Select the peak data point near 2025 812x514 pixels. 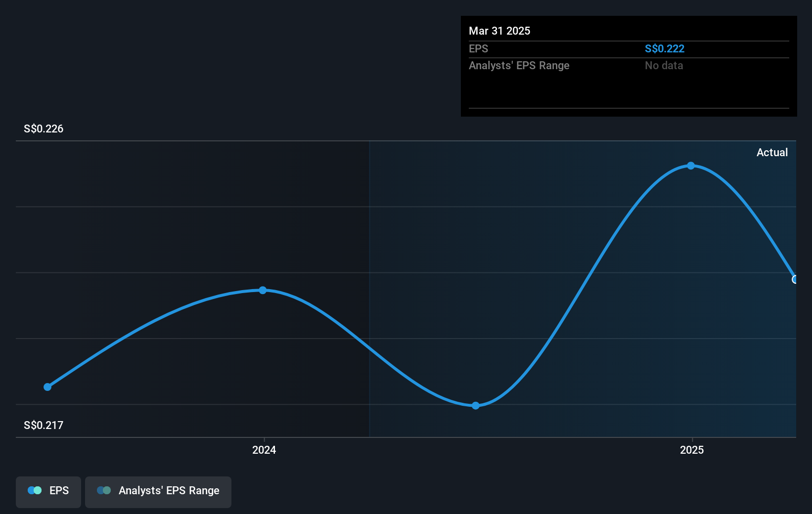coord(690,166)
